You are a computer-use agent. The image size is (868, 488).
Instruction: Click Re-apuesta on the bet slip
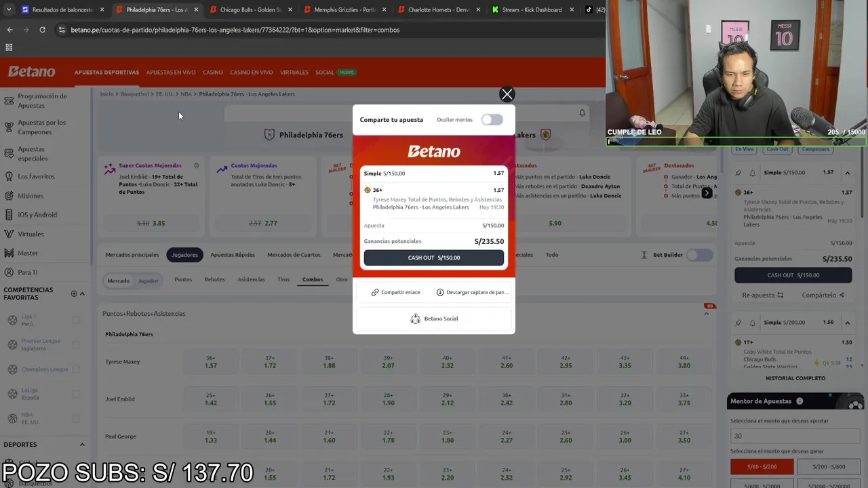point(763,295)
